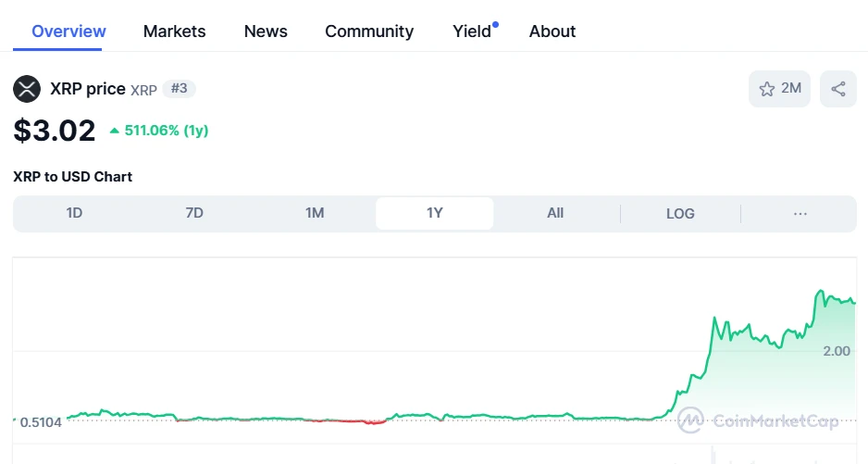Open the Overview tab

click(x=68, y=31)
